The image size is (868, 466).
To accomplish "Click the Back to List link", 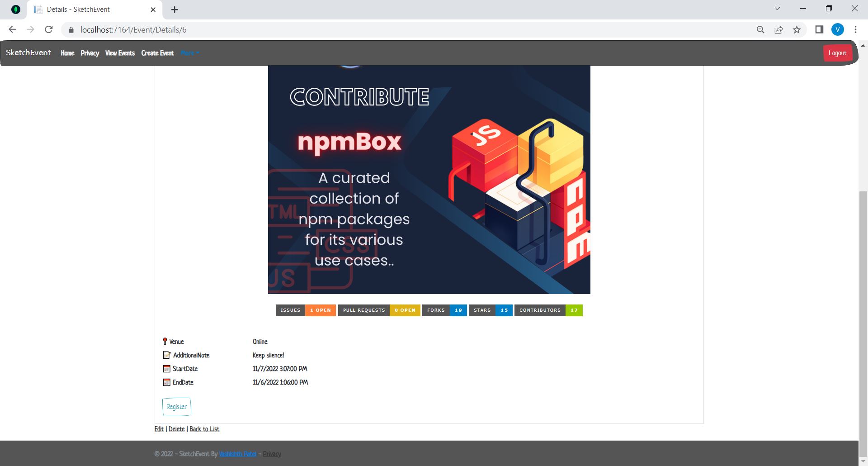I will pos(204,429).
